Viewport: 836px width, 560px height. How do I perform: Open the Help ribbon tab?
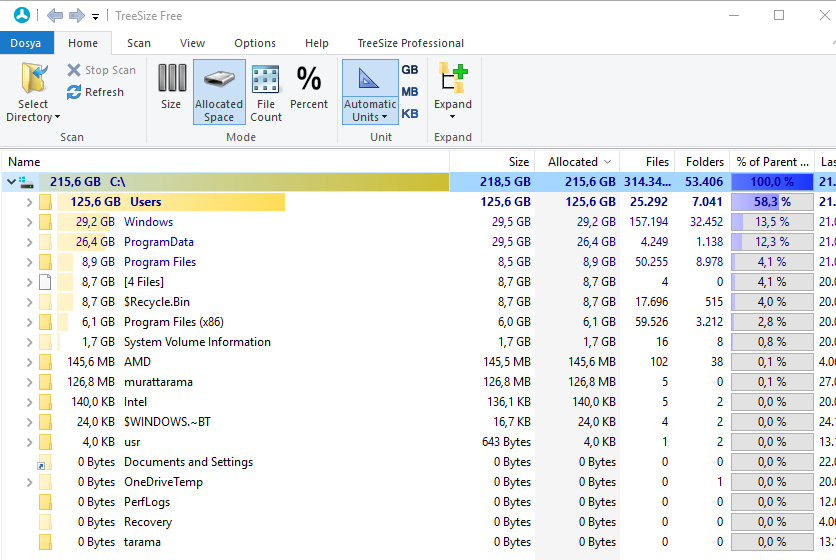tap(317, 43)
